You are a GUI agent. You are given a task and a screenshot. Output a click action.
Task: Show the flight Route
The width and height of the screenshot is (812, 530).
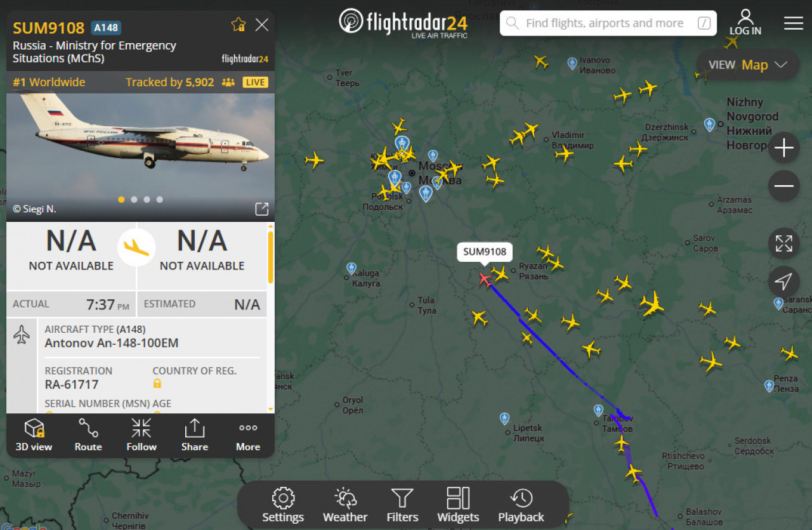tap(88, 435)
